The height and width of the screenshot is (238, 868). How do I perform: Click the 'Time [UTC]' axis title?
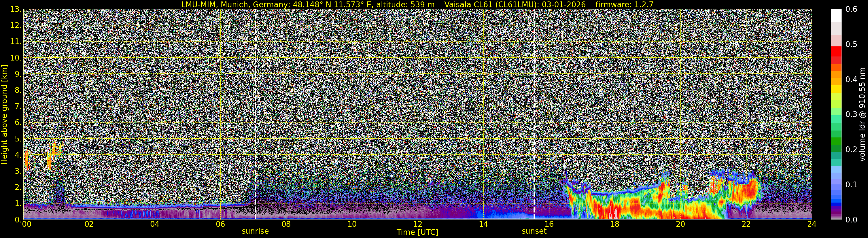[x=417, y=232]
